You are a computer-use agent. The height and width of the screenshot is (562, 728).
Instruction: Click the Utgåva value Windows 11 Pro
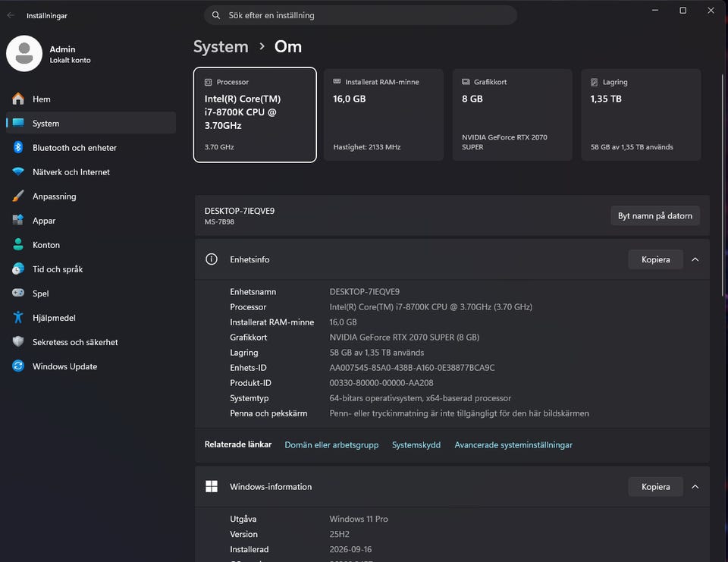[359, 519]
